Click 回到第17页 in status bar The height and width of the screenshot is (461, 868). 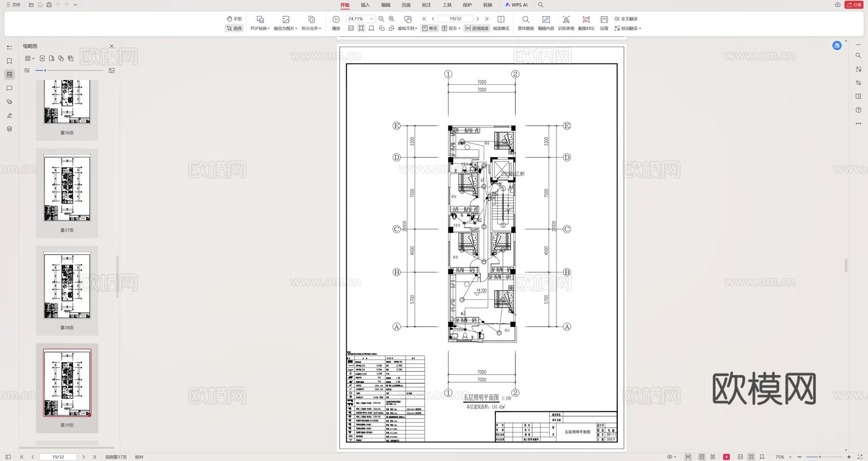[x=116, y=457]
